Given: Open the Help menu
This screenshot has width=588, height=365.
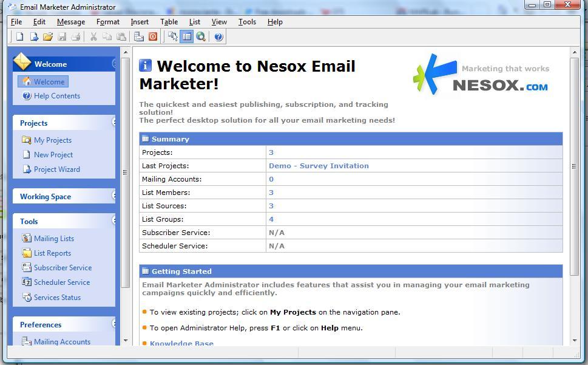Looking at the screenshot, I should pyautogui.click(x=275, y=22).
